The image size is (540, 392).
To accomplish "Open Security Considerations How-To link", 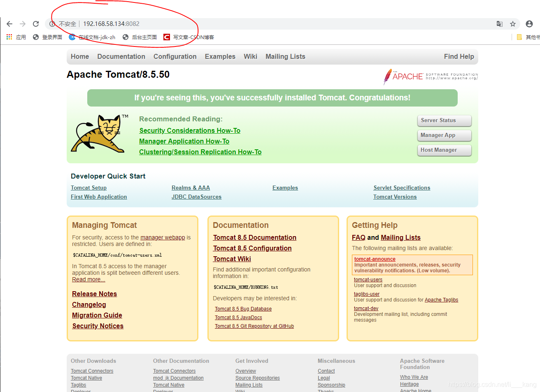I will 190,130.
